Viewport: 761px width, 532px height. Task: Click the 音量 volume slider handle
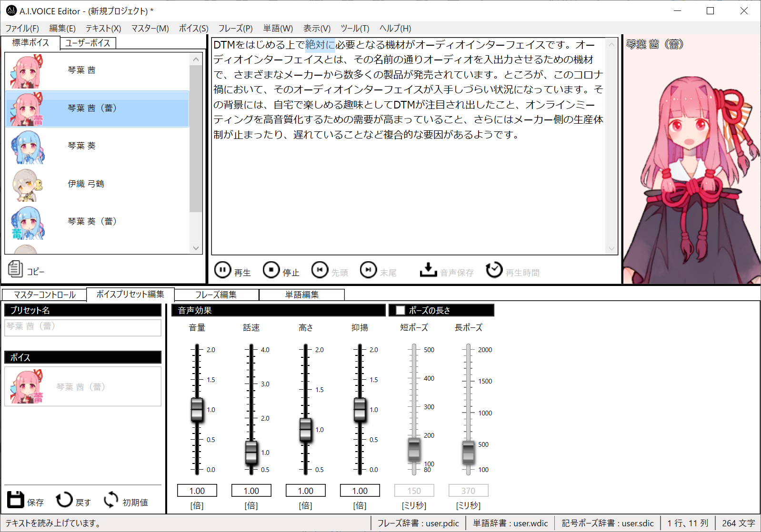tap(197, 410)
